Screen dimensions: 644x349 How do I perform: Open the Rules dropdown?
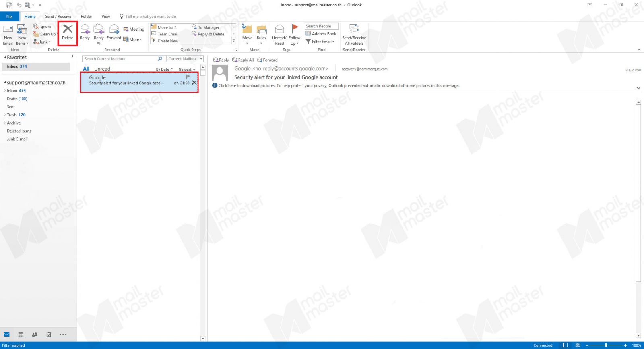click(x=262, y=35)
